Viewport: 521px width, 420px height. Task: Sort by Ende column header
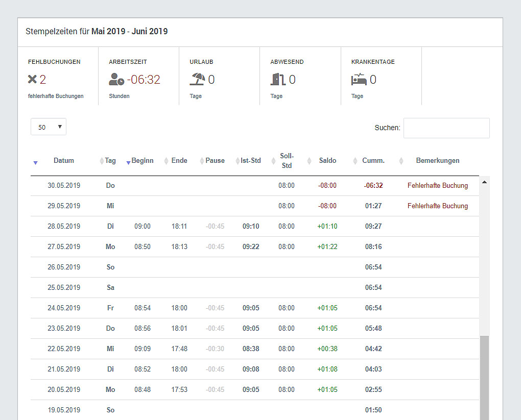tap(179, 161)
